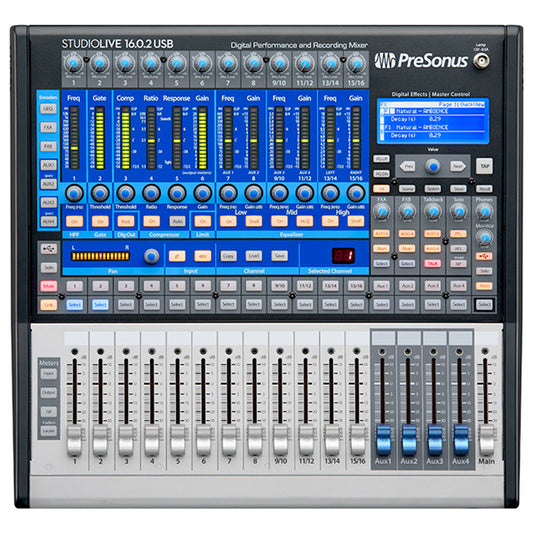Toggle the red Talk button

pos(432,263)
